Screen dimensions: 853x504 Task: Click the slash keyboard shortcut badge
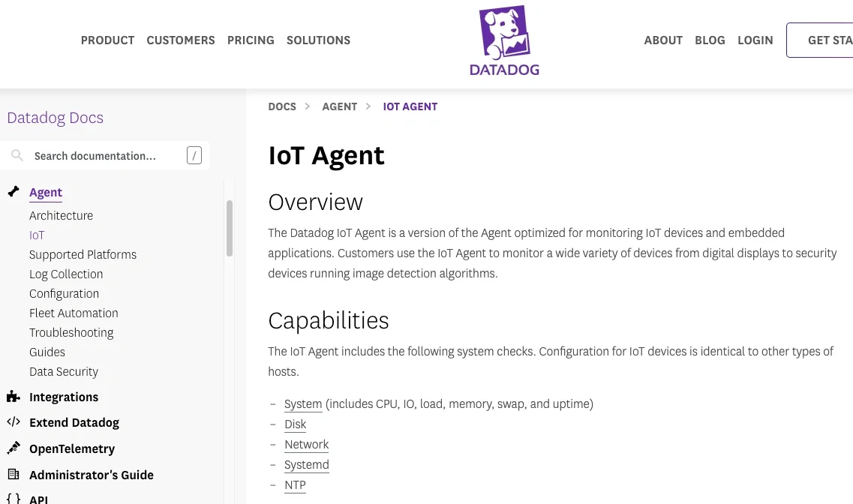tap(194, 154)
